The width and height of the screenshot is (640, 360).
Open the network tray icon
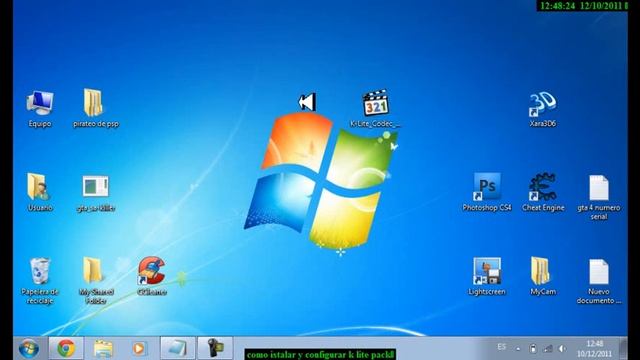(x=548, y=349)
